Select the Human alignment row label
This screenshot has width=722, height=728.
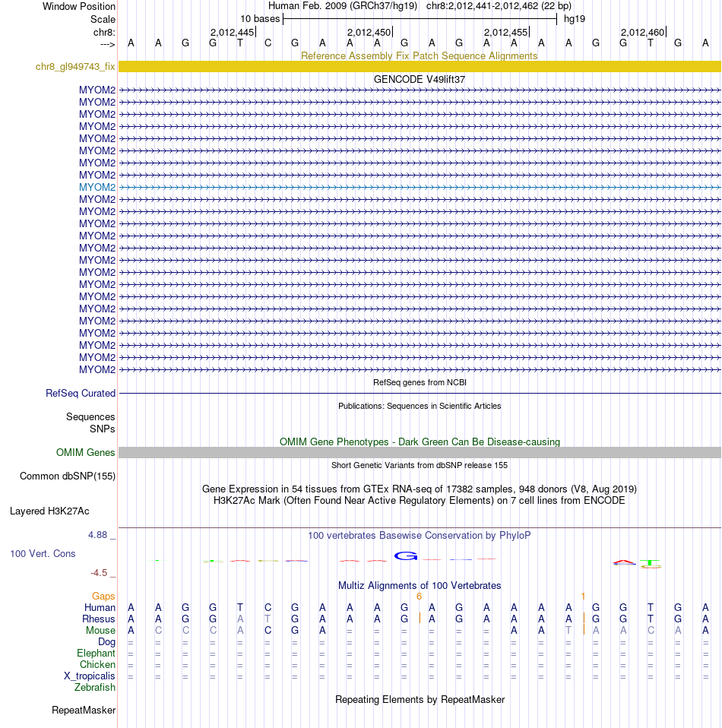[100, 608]
